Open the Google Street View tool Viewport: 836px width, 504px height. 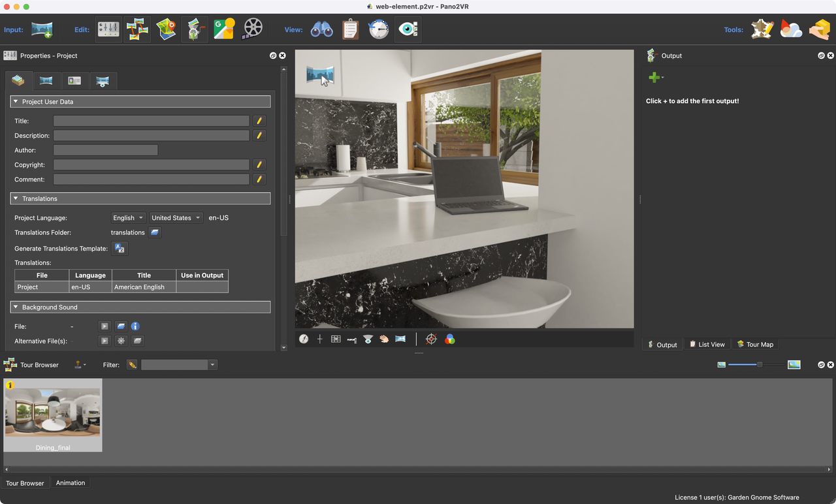pyautogui.click(x=223, y=29)
